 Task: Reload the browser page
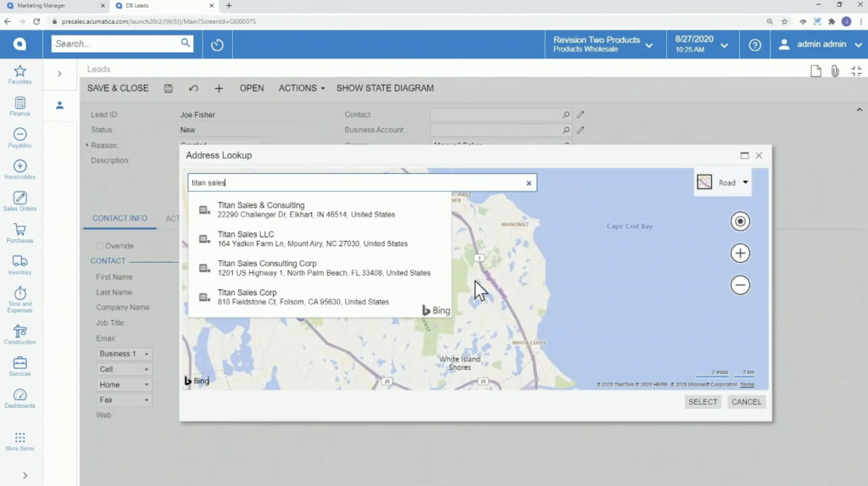36,21
